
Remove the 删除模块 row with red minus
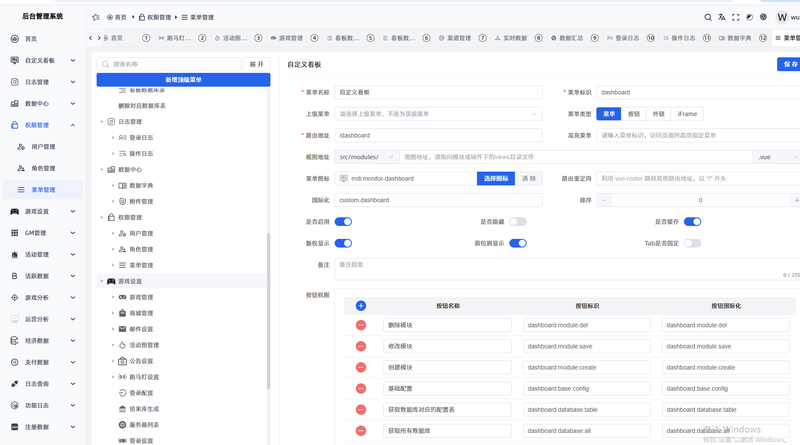[x=361, y=325]
